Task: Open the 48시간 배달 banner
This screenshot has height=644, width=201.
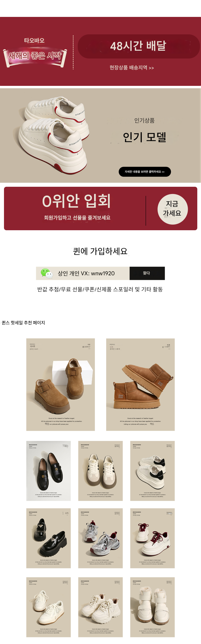Action: click(x=138, y=46)
